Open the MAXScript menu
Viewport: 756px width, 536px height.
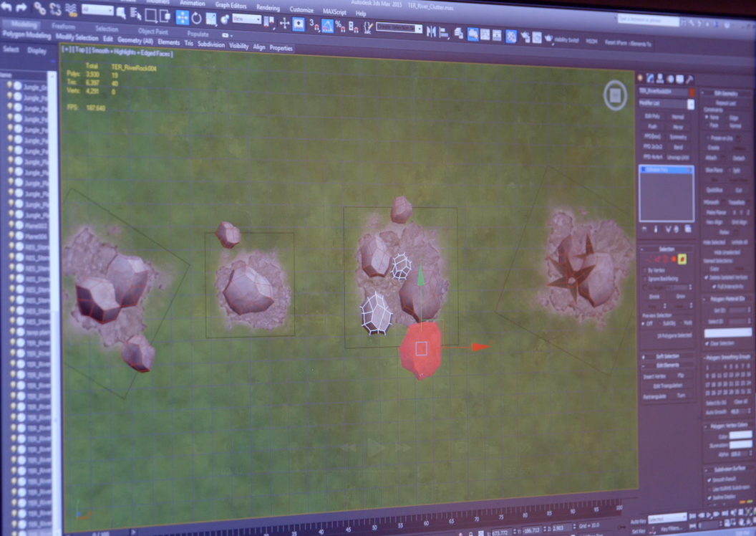(334, 11)
